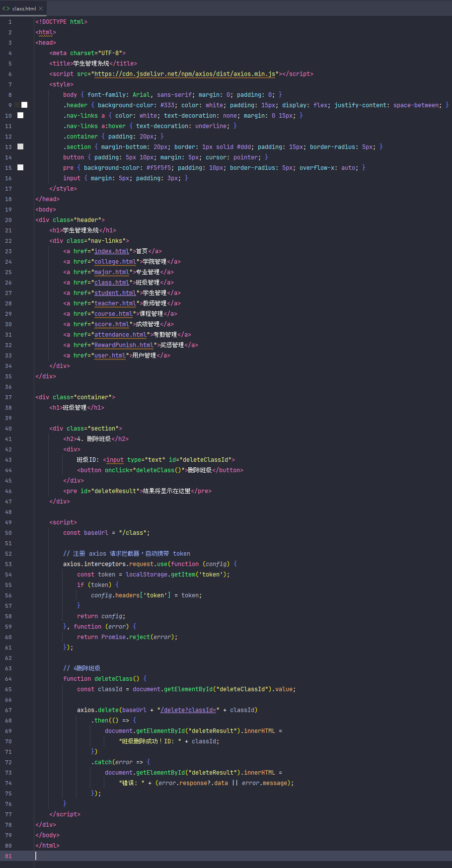Screen dimensions: 452x868
Task: Click the h2 heading on line 41
Action: (x=96, y=439)
